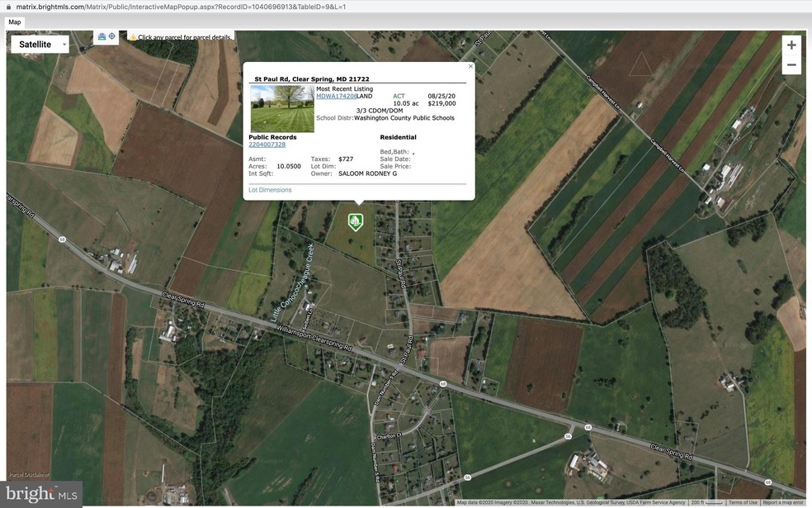The image size is (812, 508).
Task: Zoom out with the minus button
Action: 791,65
